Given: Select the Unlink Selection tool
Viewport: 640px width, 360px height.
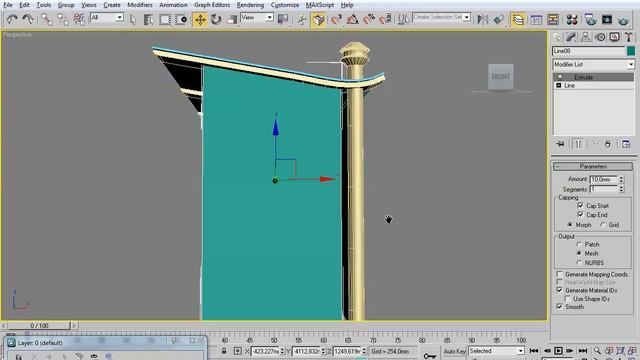Looking at the screenshot, I should pyautogui.click(x=63, y=19).
